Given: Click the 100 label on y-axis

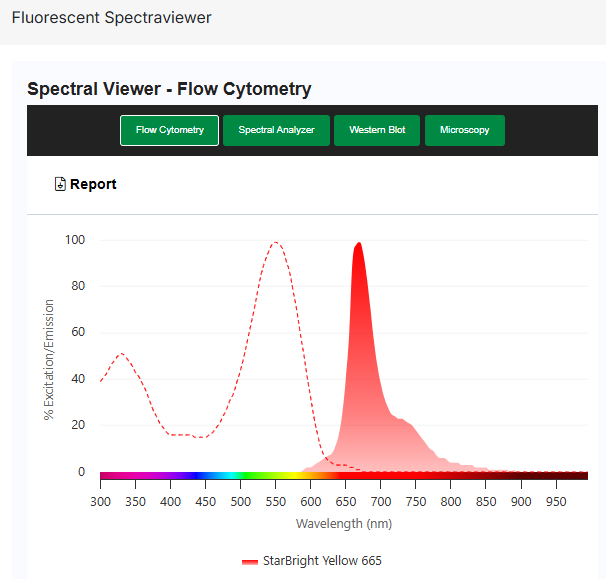Looking at the screenshot, I should click(x=74, y=240).
